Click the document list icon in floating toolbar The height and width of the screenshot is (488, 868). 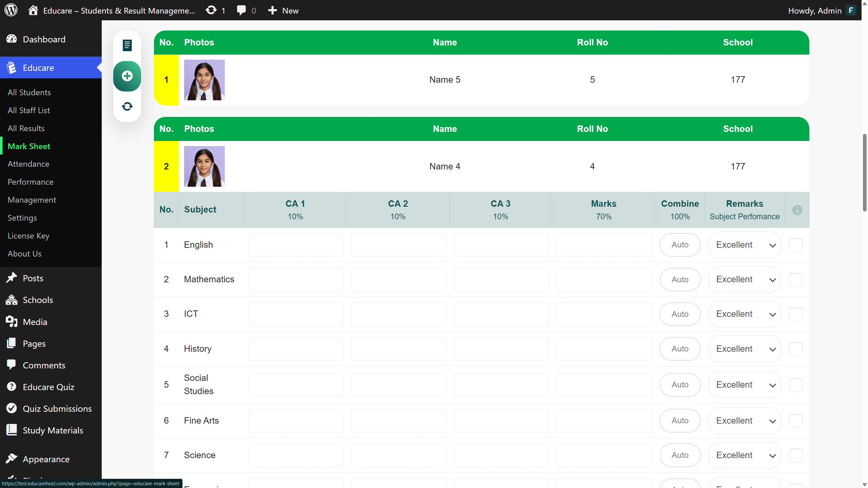point(127,45)
